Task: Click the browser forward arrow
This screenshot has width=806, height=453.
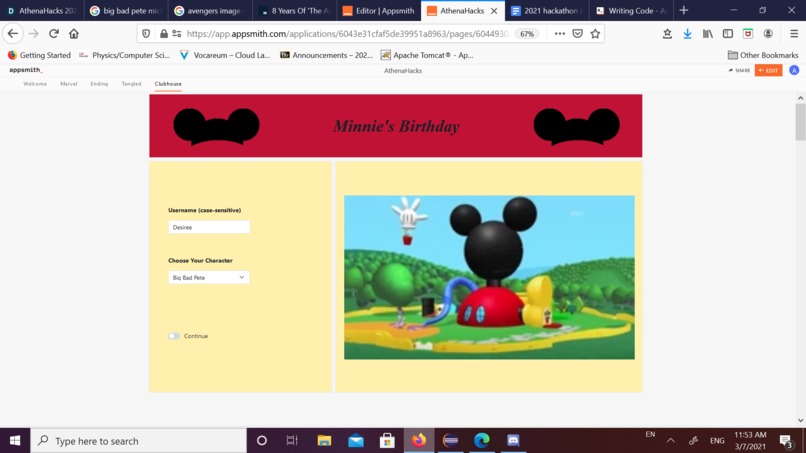Action: [33, 33]
